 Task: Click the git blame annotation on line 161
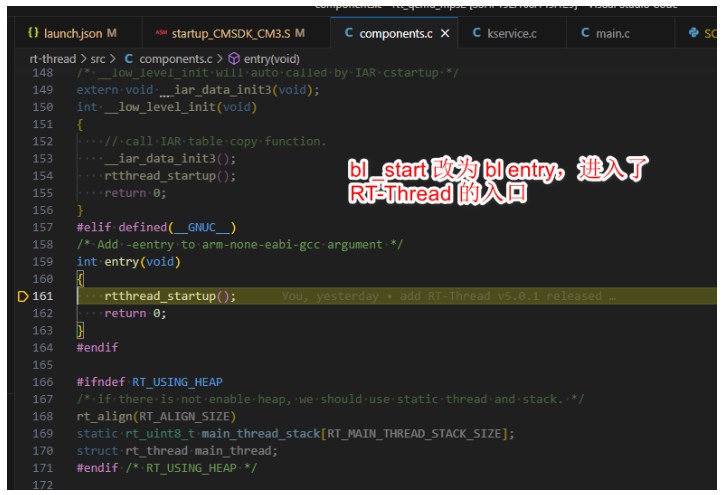[448, 296]
